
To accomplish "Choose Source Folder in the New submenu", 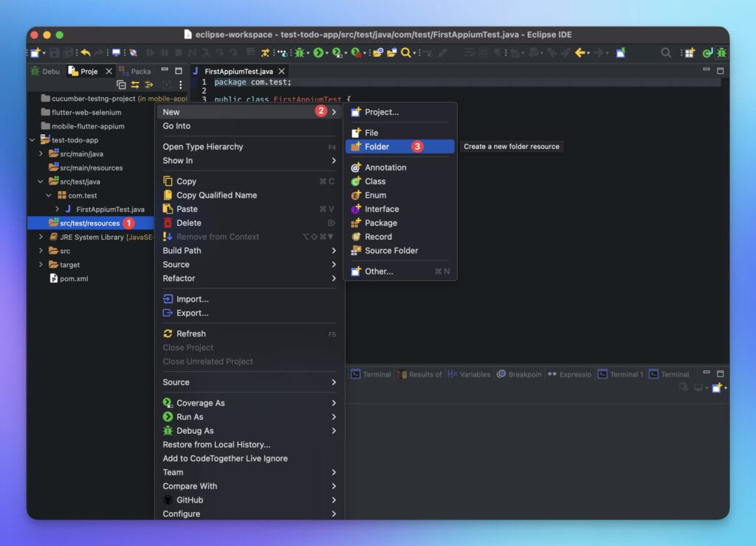I will pos(400,251).
